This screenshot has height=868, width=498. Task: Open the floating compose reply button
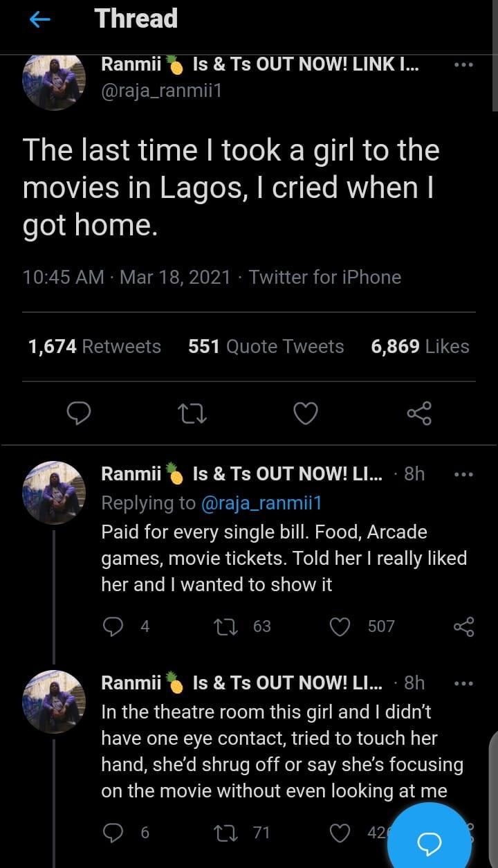pyautogui.click(x=430, y=842)
